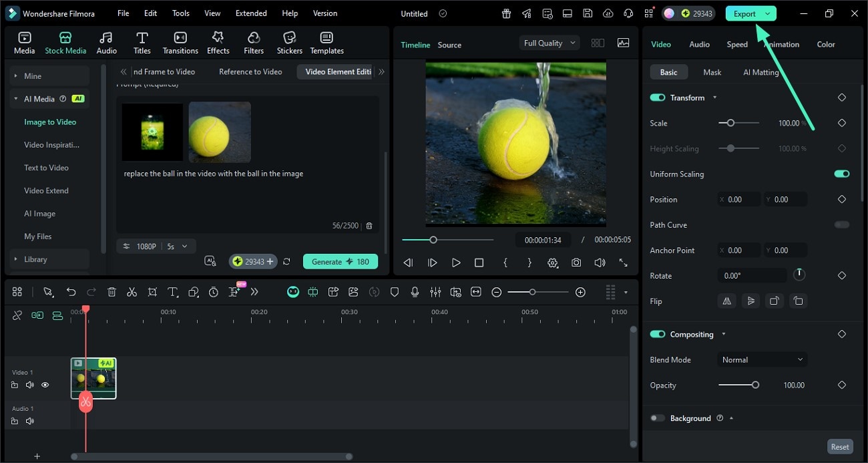Open the Stock Media panel
The image size is (868, 463).
click(x=65, y=40)
